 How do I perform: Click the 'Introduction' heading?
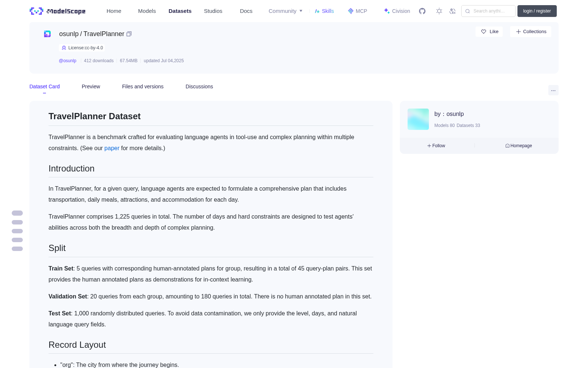coord(71,169)
